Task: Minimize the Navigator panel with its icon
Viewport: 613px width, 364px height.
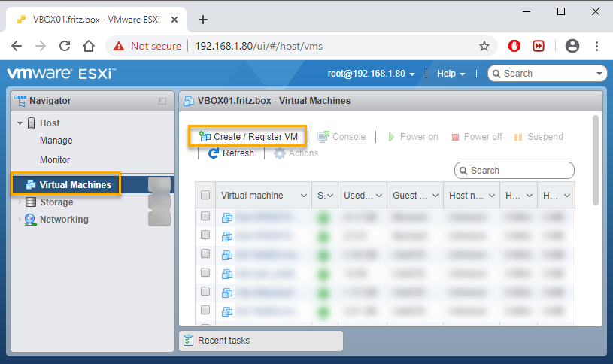Action: coord(162,102)
